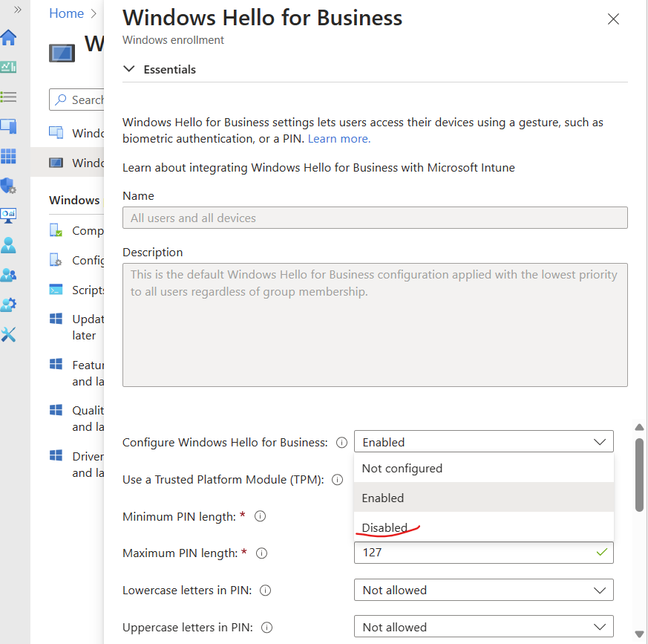Click the Name field All users and all devices
Screen dimensions: 648x644
coord(375,218)
